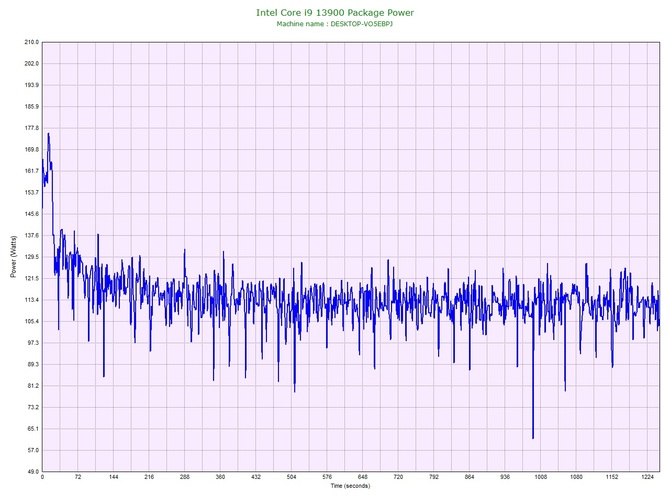Click the 'Power (Watts)' y-axis label
670x503 pixels.
tap(13, 256)
